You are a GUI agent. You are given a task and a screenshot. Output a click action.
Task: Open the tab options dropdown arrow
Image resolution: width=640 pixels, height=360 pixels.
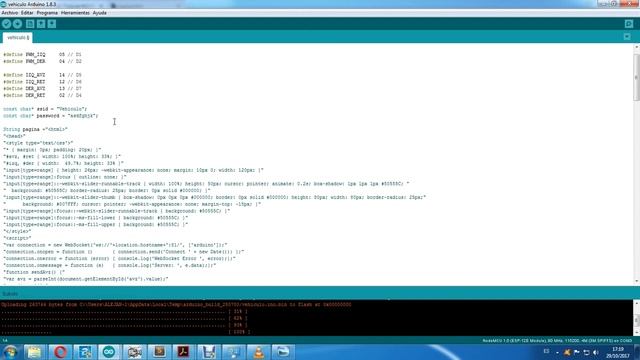pos(627,37)
